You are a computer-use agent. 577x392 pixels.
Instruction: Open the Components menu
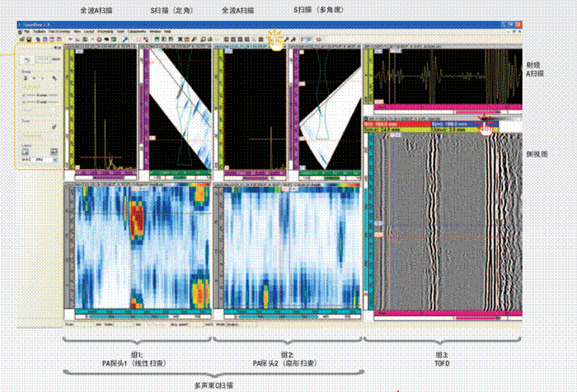pos(137,32)
